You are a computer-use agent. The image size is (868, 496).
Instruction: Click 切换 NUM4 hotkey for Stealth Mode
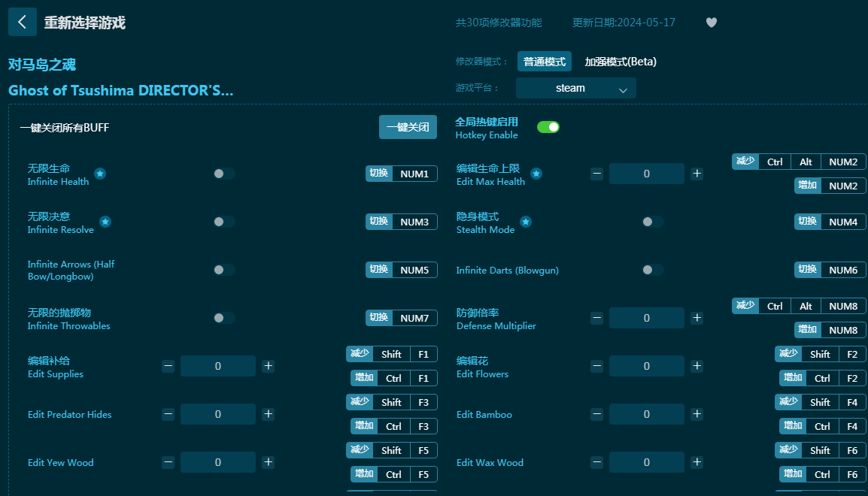(830, 222)
